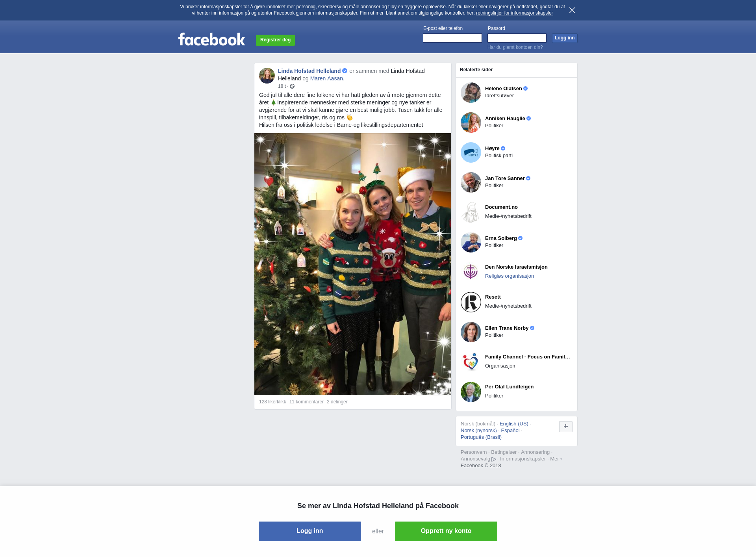Open Har du glemt kontoen din link

point(515,47)
